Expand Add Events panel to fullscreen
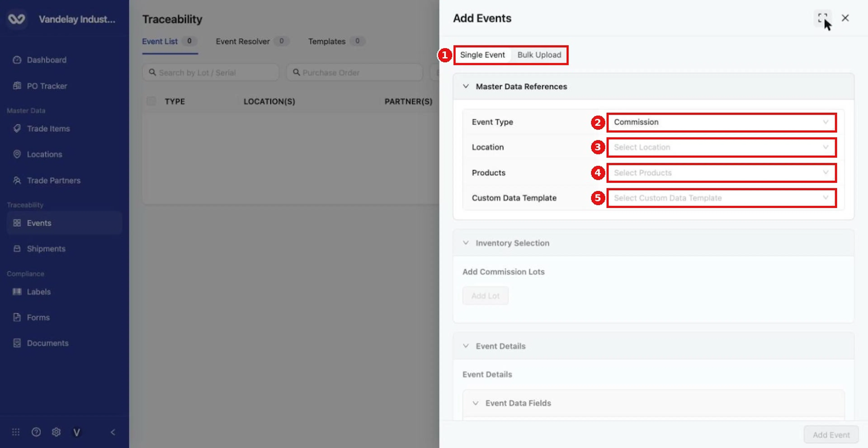 [x=823, y=18]
